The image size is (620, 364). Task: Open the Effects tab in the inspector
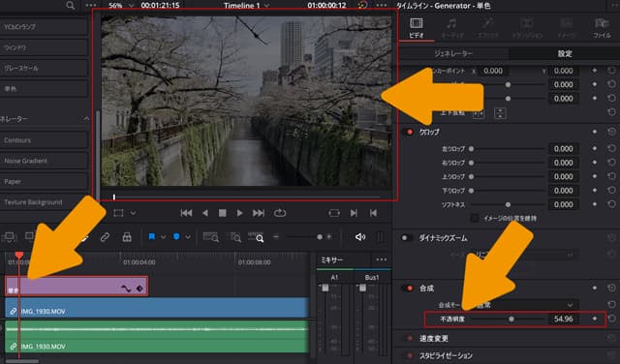488,28
